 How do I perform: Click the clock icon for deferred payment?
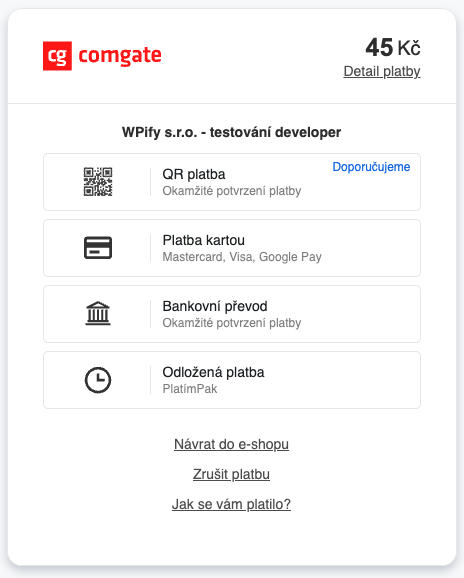(98, 380)
